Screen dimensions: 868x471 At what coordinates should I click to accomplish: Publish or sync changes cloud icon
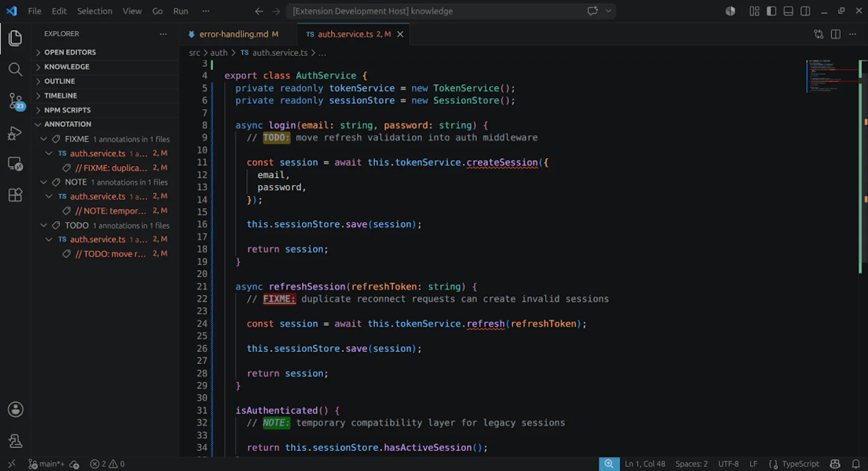(74, 464)
